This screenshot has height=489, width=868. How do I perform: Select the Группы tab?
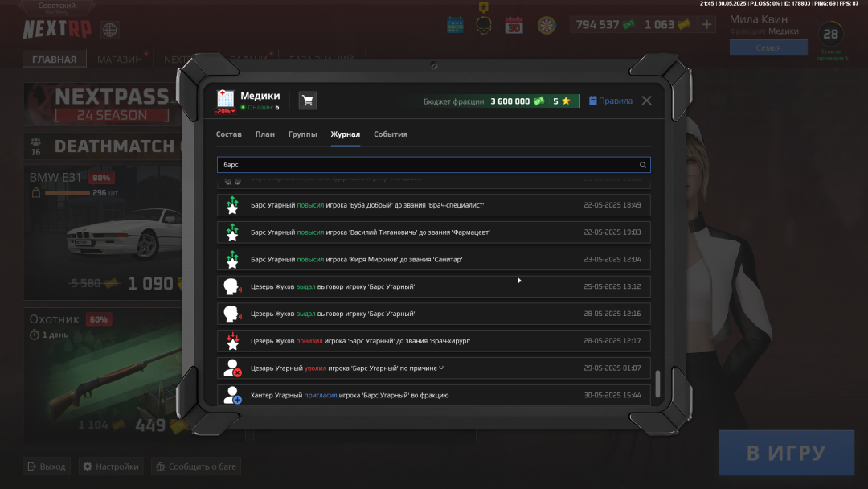coord(302,134)
